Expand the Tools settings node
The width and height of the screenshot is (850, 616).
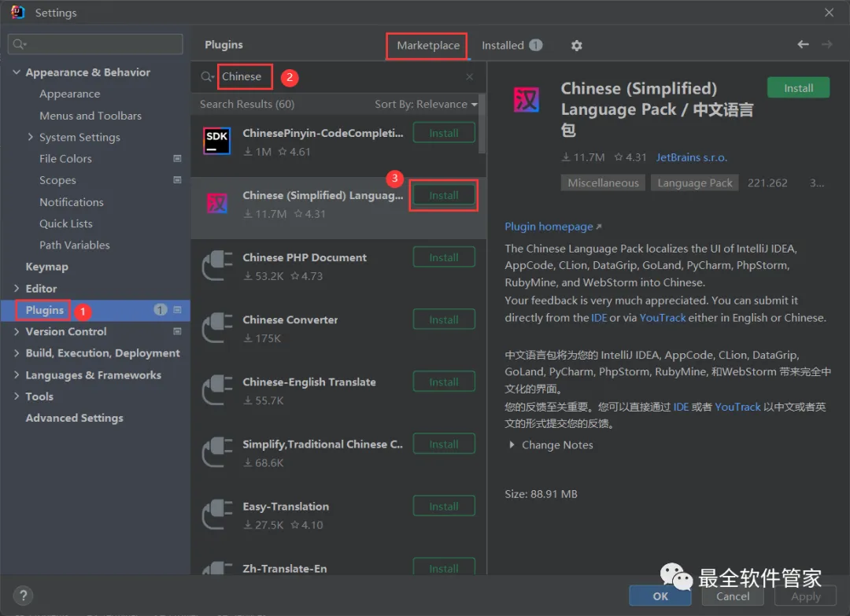click(17, 396)
